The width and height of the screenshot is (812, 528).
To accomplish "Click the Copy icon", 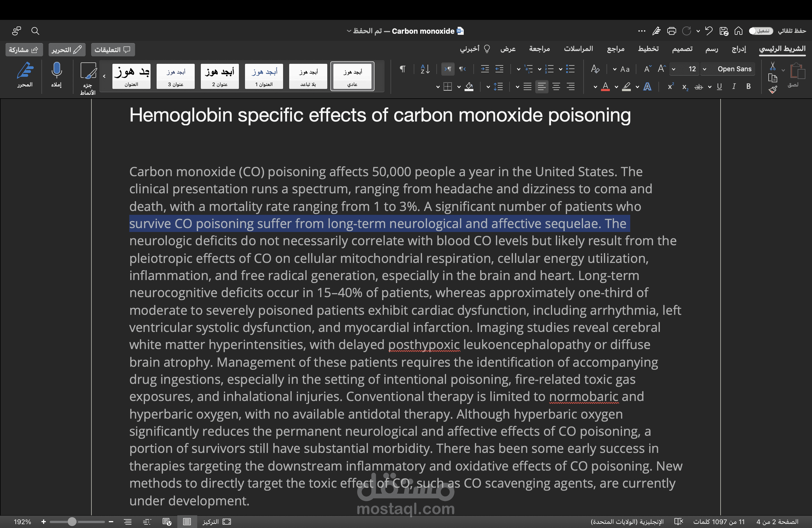I will point(773,78).
